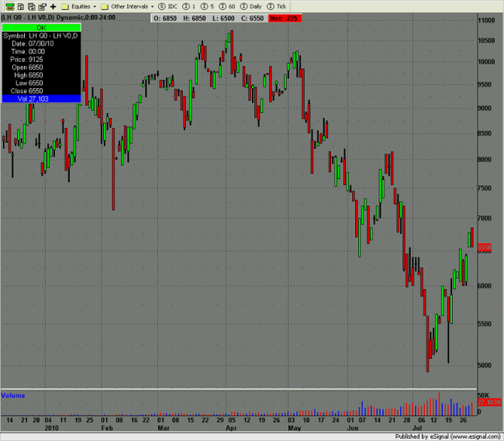Click the Published by eSignal link text

click(447, 436)
